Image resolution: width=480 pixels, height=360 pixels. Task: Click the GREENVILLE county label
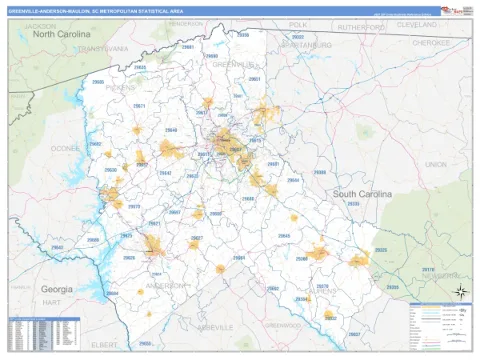pyautogui.click(x=233, y=64)
